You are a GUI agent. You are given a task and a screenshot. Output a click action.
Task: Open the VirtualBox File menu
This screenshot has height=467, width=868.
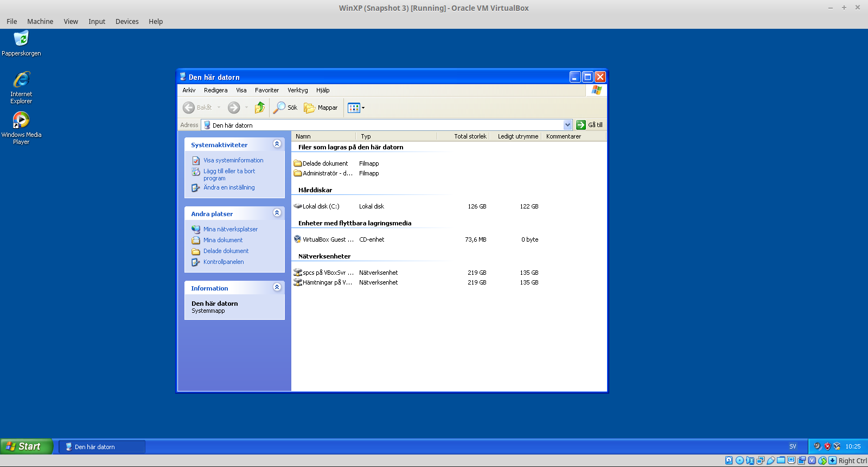click(12, 22)
